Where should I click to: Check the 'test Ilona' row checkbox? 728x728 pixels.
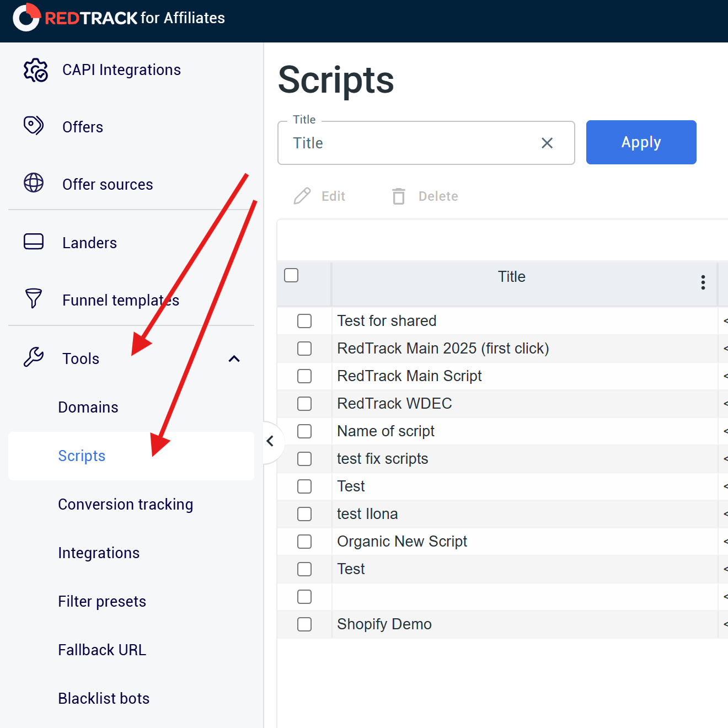(304, 514)
